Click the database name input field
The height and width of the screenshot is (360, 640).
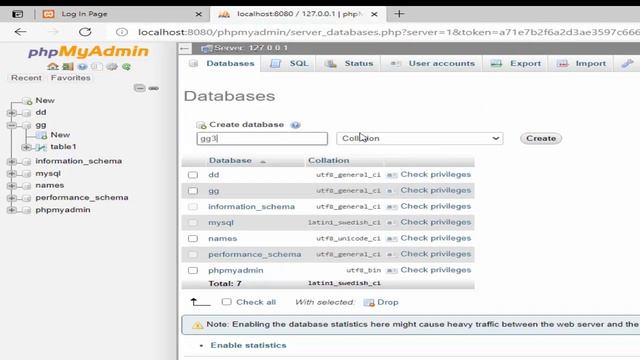(262, 138)
